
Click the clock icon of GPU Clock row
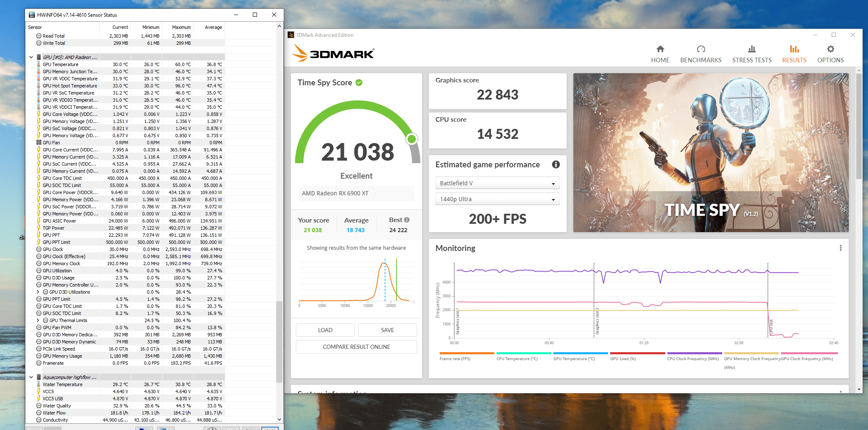39,249
